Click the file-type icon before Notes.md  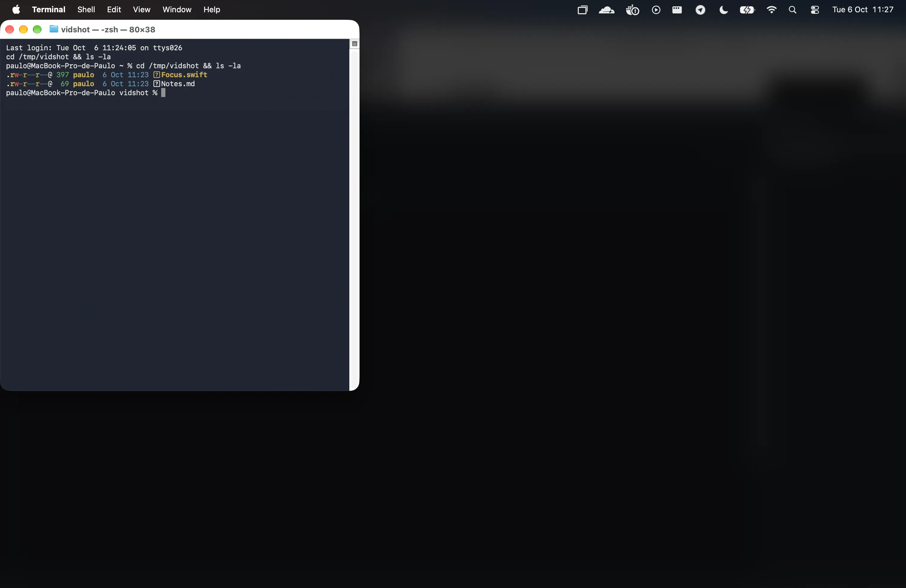(156, 84)
